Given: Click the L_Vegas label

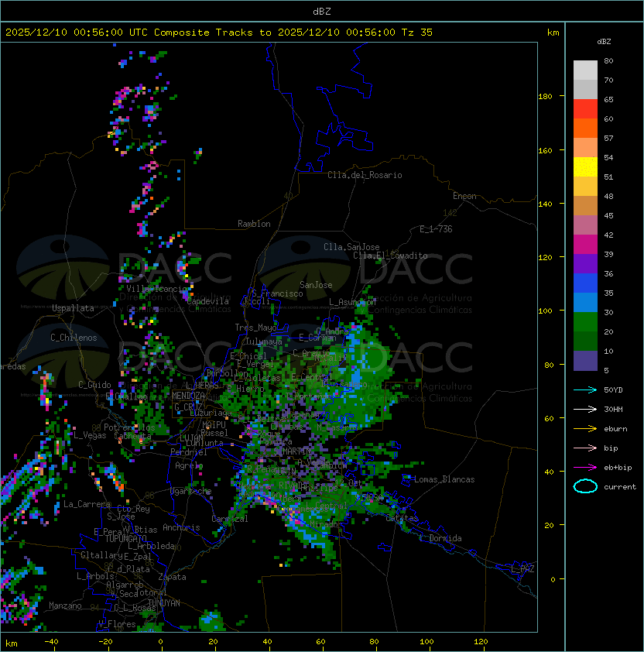Looking at the screenshot, I should [x=90, y=435].
